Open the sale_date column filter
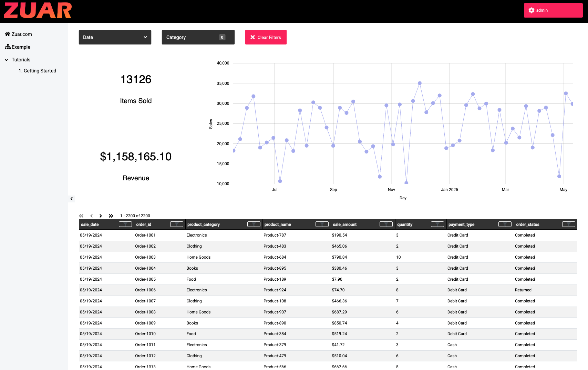This screenshot has width=588, height=370. point(125,224)
